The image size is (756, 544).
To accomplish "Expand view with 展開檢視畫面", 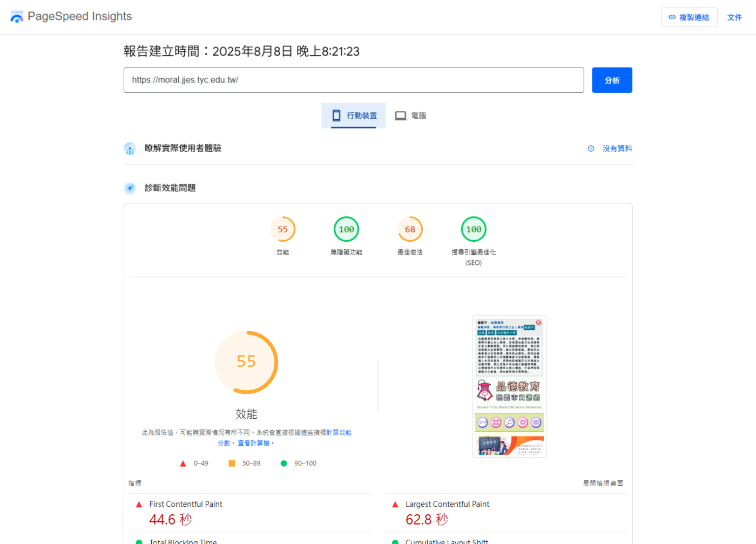I will [603, 484].
